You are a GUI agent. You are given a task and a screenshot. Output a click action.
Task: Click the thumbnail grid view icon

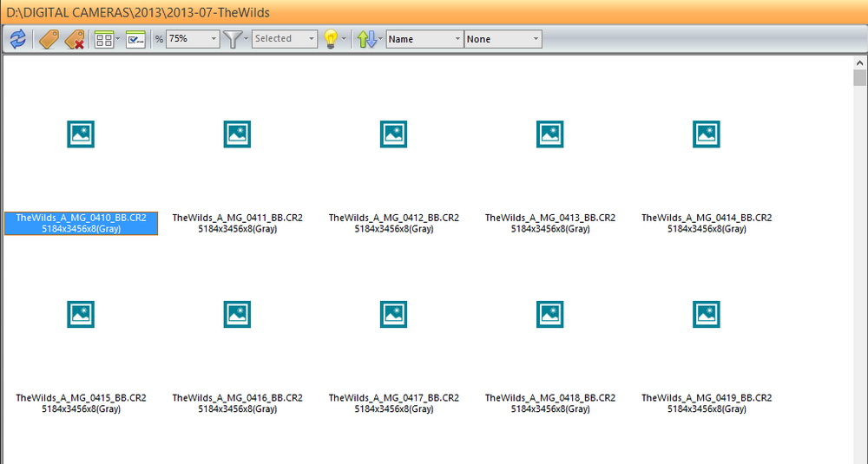[103, 39]
